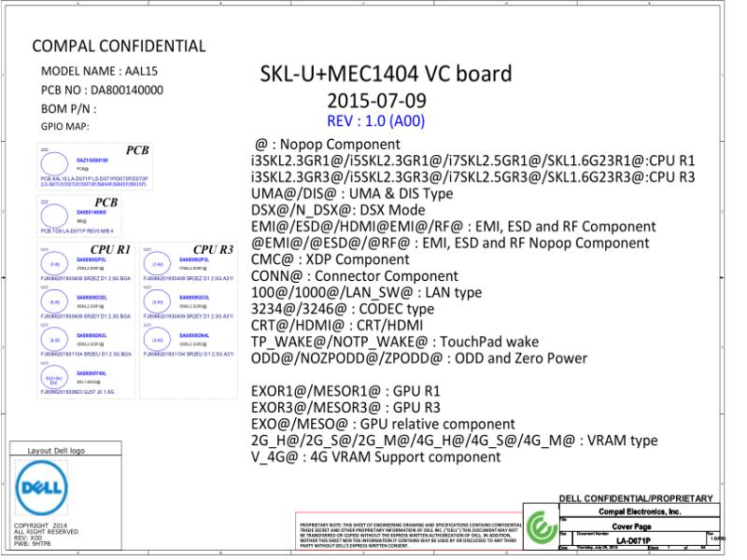Click the i7-R1 circle under CPU R1
Viewport: 747px width, 560px height.
point(55,263)
